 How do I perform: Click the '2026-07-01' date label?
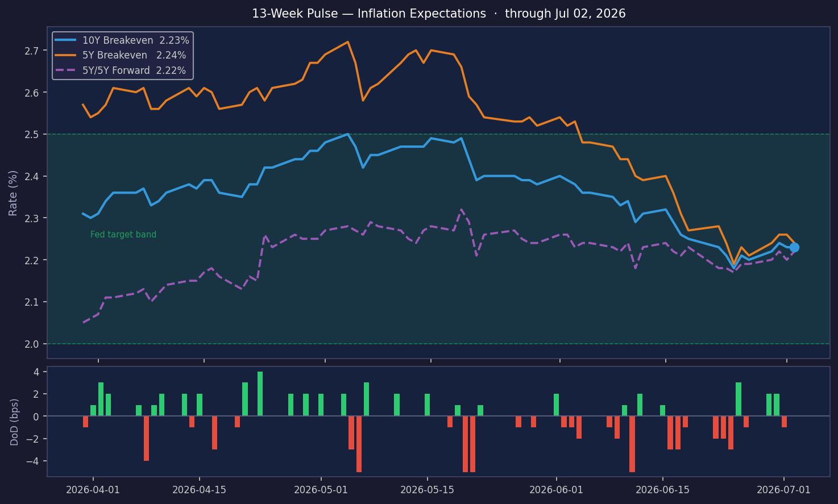(783, 490)
